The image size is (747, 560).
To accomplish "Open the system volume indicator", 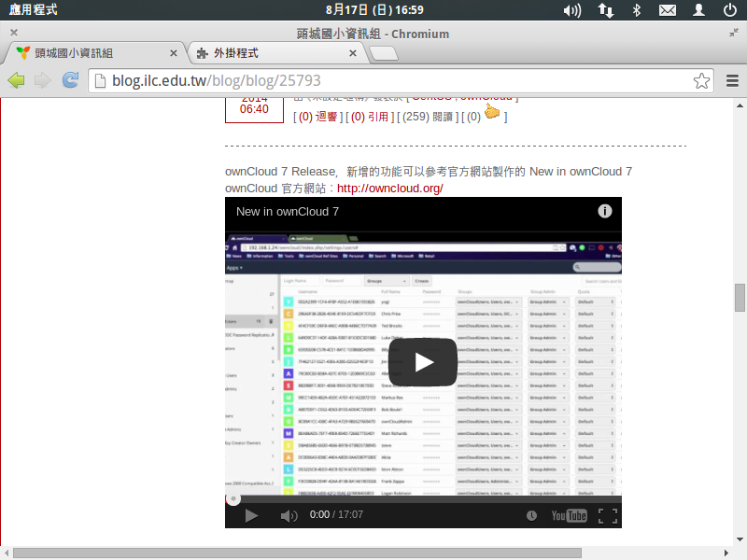I will (572, 10).
